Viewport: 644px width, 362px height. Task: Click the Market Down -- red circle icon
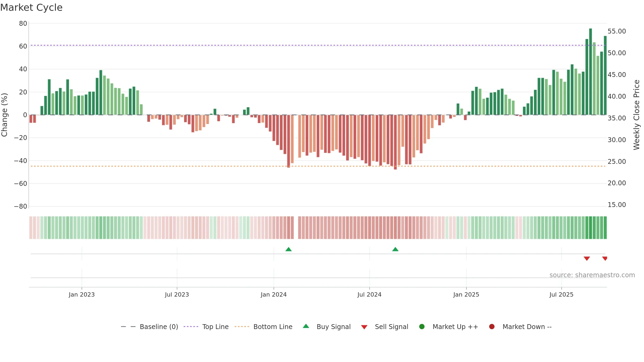tap(492, 327)
